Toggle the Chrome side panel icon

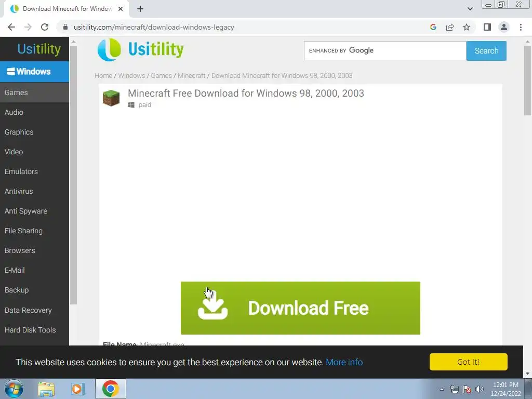coord(487,27)
